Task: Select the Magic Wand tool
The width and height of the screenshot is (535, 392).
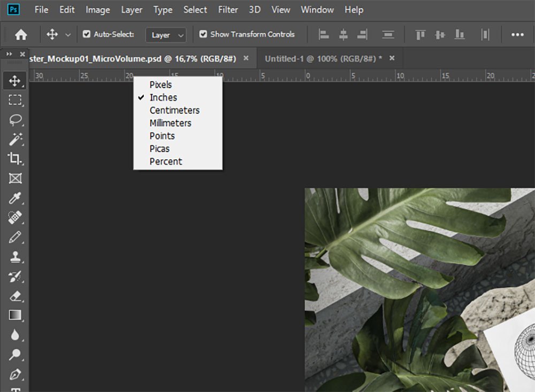Action: point(15,139)
